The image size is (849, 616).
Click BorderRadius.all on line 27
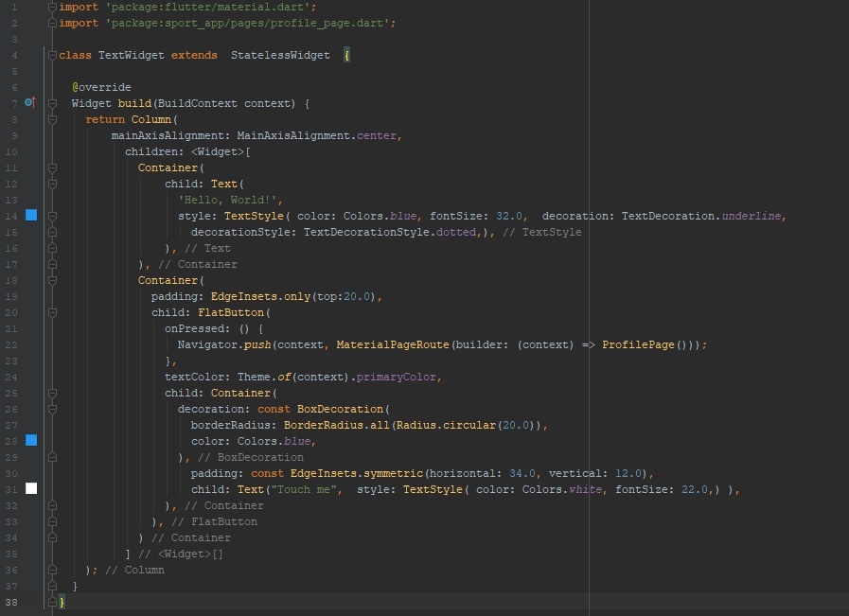(x=337, y=426)
